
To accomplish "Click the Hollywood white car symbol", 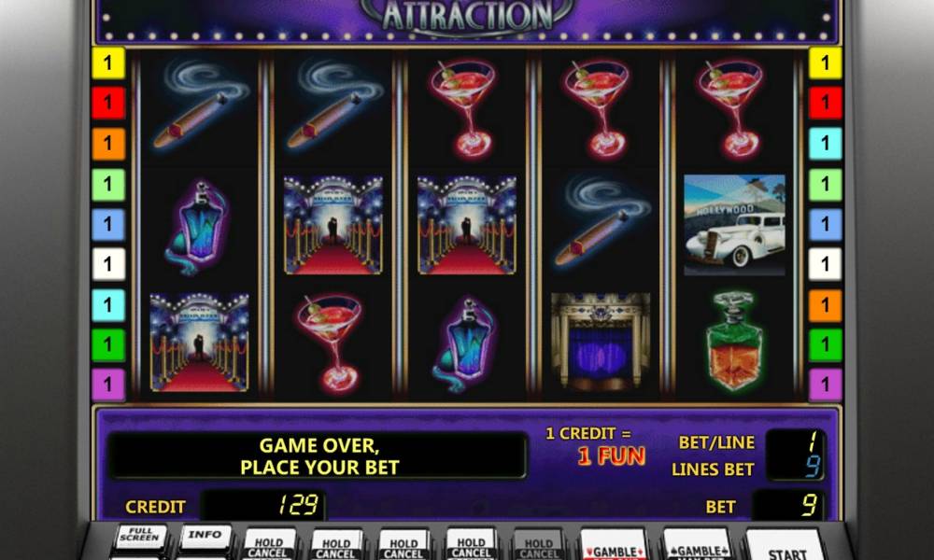I will click(734, 225).
